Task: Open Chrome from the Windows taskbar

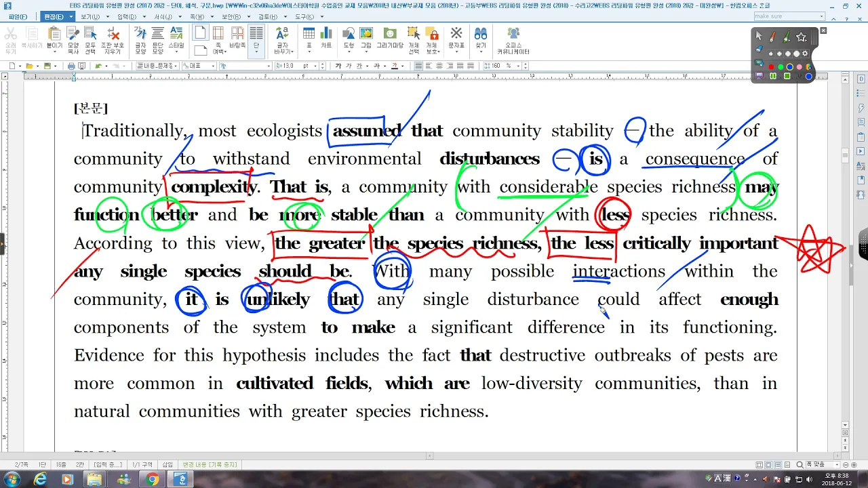Action: pos(153,479)
